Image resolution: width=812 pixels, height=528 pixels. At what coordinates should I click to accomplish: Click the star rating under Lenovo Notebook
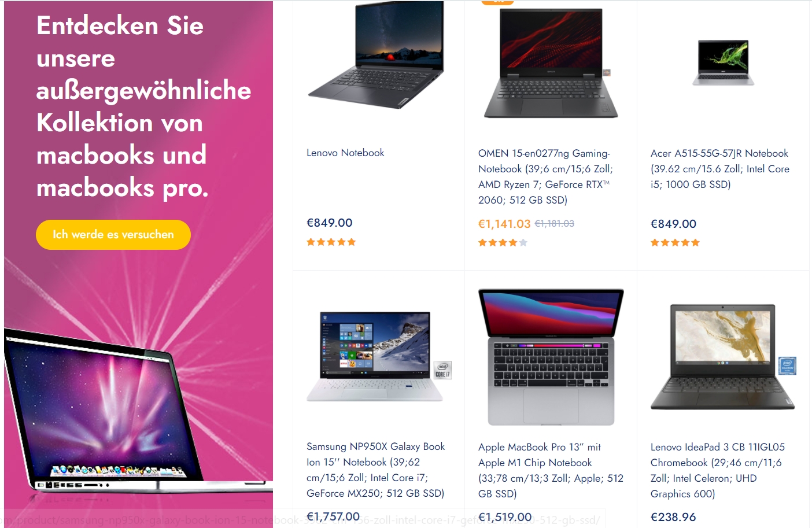tap(331, 242)
